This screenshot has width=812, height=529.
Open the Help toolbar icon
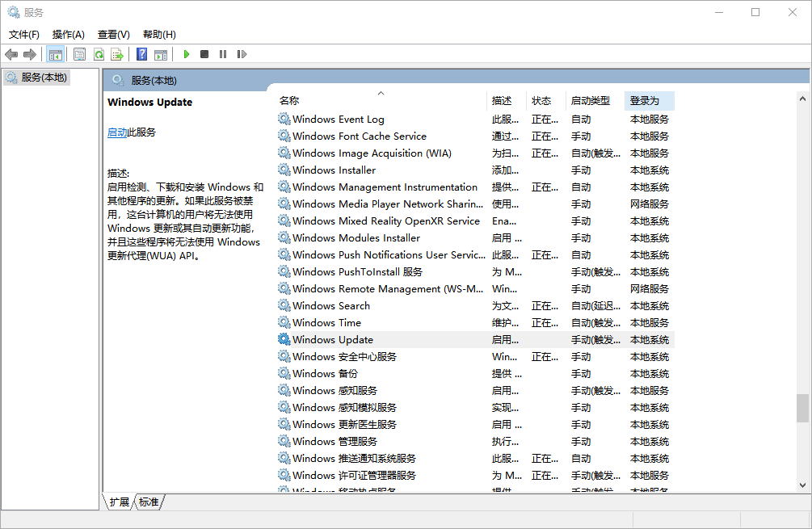(x=141, y=54)
